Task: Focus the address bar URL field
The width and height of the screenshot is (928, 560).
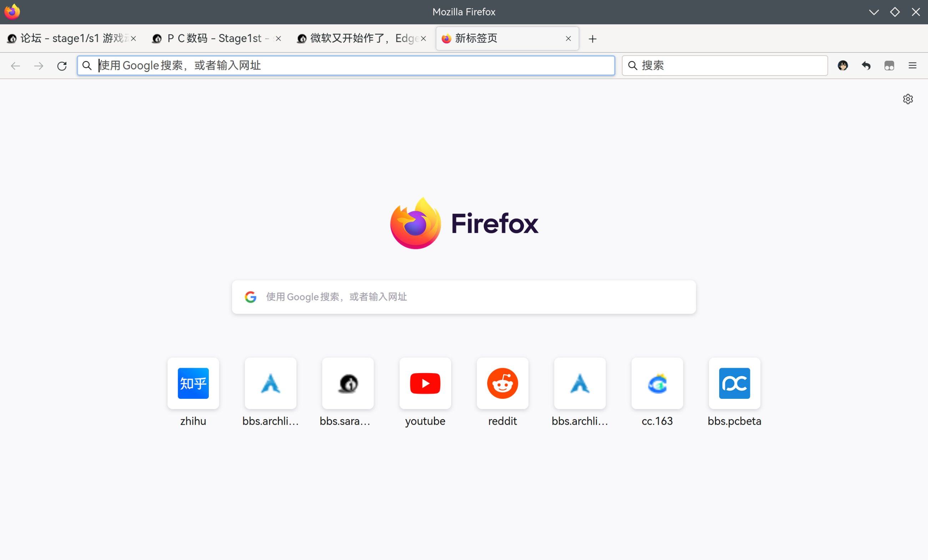Action: [x=346, y=66]
